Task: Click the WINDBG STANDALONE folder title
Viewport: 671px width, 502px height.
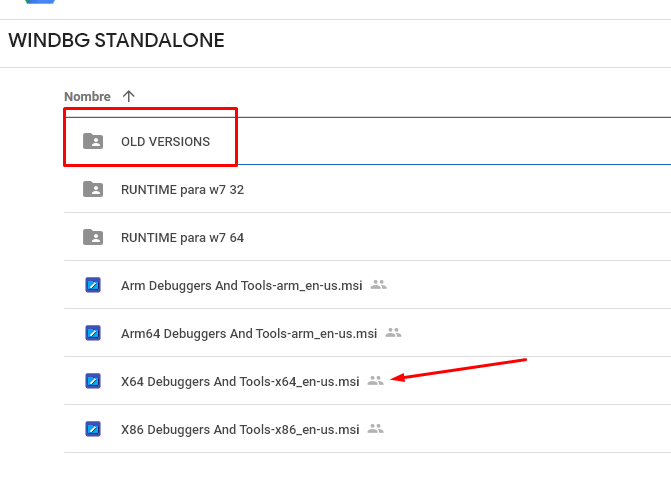Action: (116, 41)
